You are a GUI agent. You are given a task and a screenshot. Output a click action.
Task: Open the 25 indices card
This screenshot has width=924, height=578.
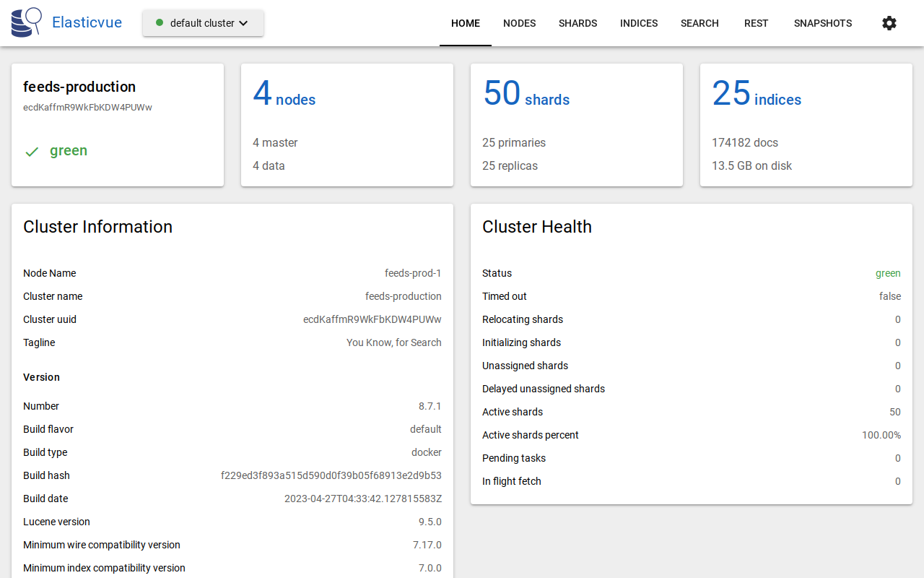806,124
